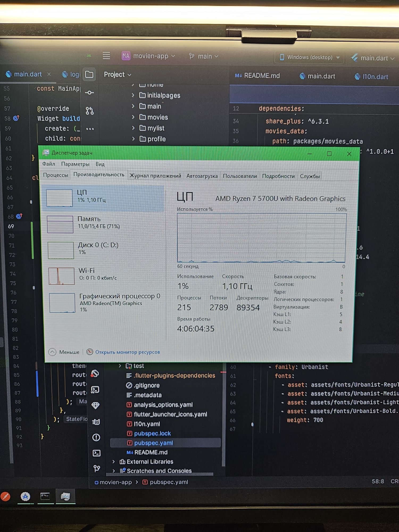Click the override gutter icon on line 68

[19, 216]
